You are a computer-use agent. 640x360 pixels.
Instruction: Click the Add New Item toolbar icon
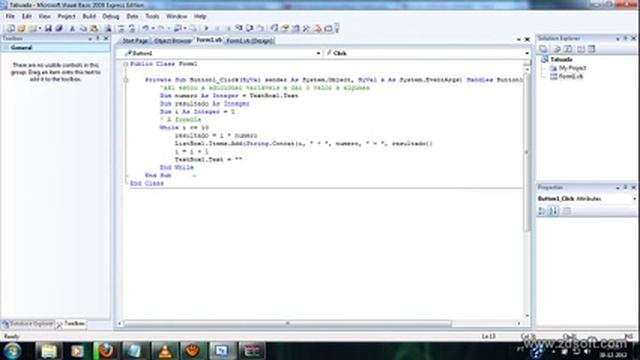point(33,28)
